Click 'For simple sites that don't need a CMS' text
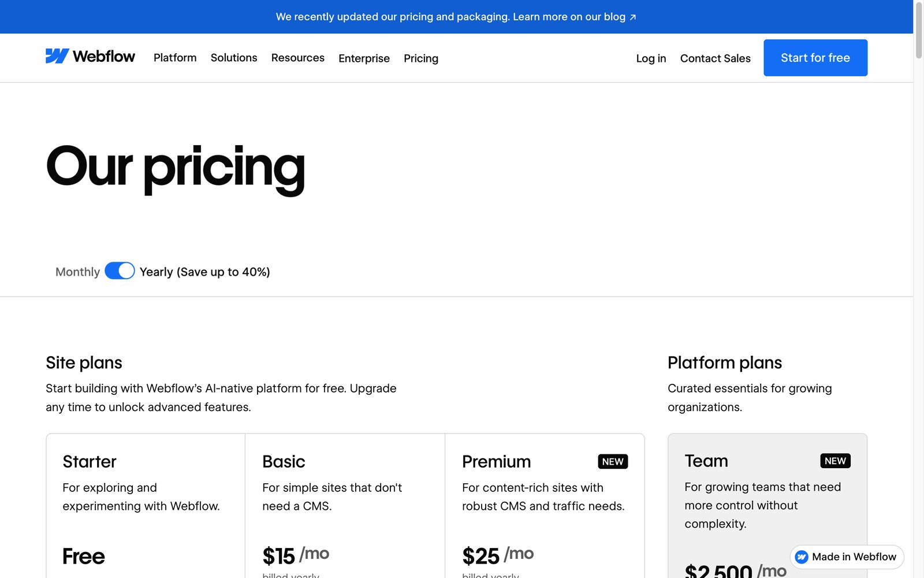The image size is (924, 578). (332, 497)
